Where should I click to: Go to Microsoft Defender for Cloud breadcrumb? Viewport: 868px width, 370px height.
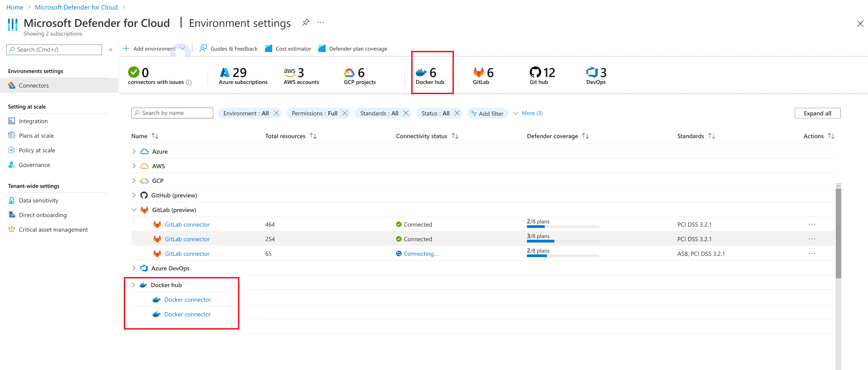tap(76, 7)
